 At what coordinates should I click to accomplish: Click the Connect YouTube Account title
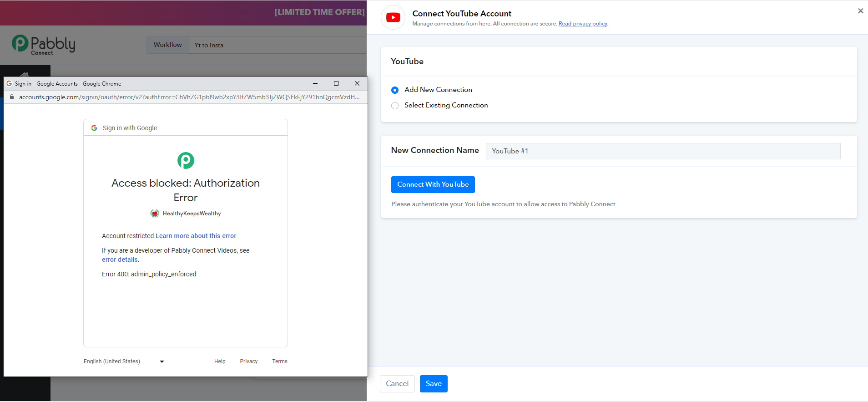coord(462,14)
